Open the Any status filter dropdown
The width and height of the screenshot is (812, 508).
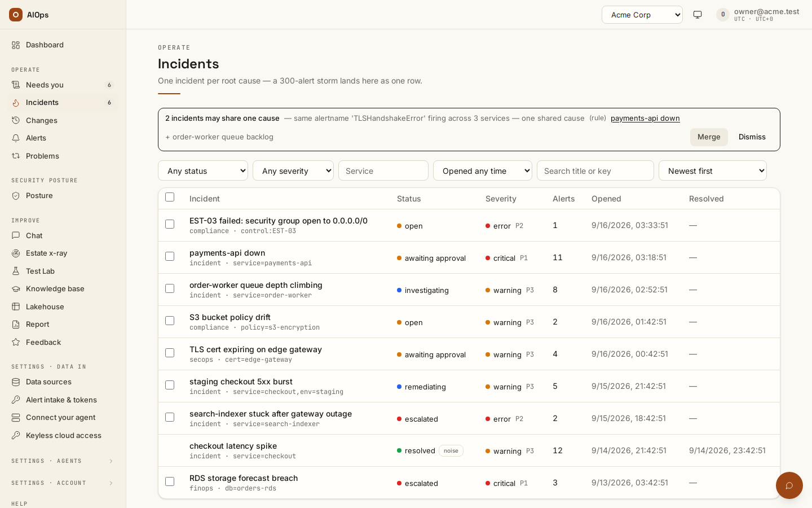[x=203, y=170]
